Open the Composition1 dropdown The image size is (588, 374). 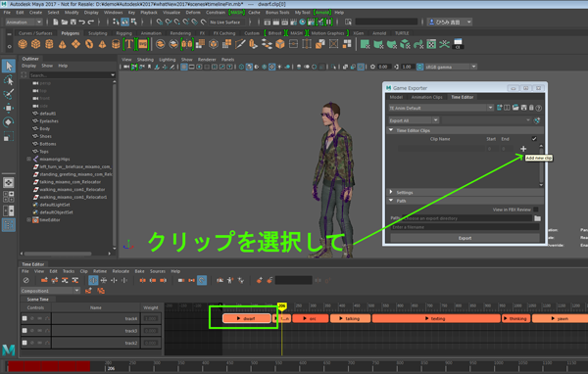[50, 291]
